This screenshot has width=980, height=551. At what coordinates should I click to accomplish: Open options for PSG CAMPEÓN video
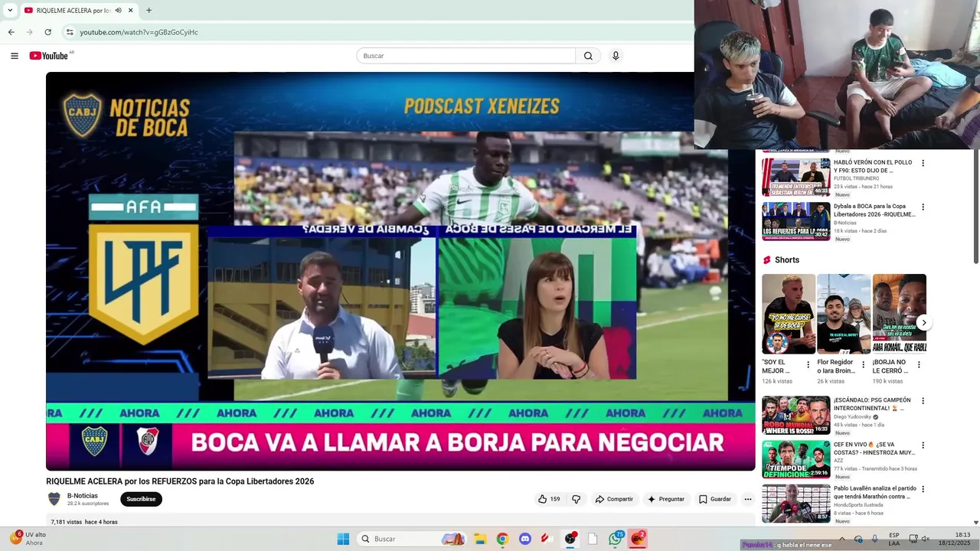pos(923,400)
